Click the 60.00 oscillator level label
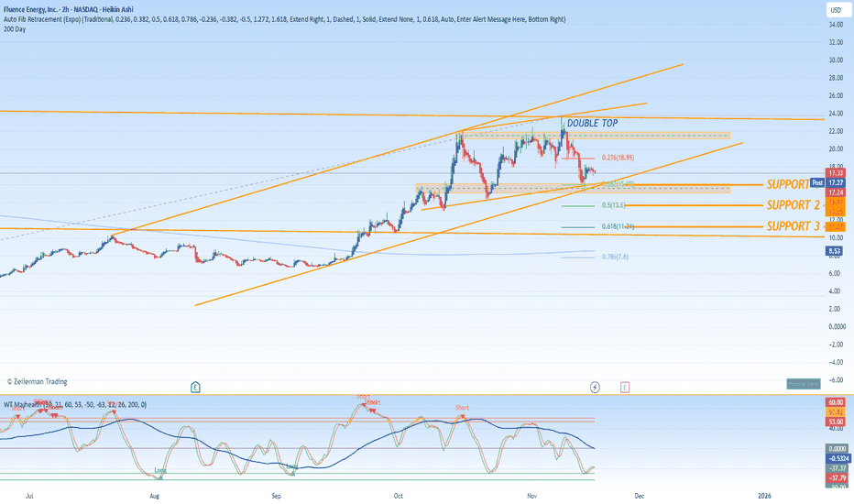The width and height of the screenshot is (854, 504). 836,402
